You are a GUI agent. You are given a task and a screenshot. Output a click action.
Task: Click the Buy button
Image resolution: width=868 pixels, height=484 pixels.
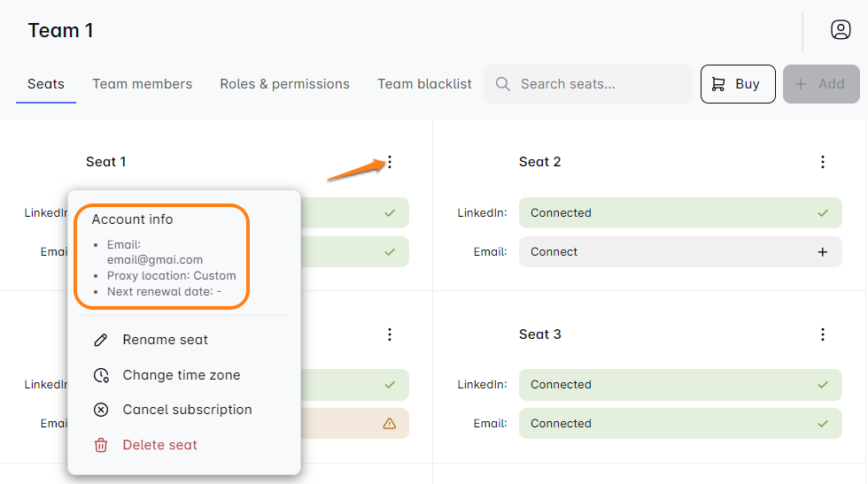point(738,84)
